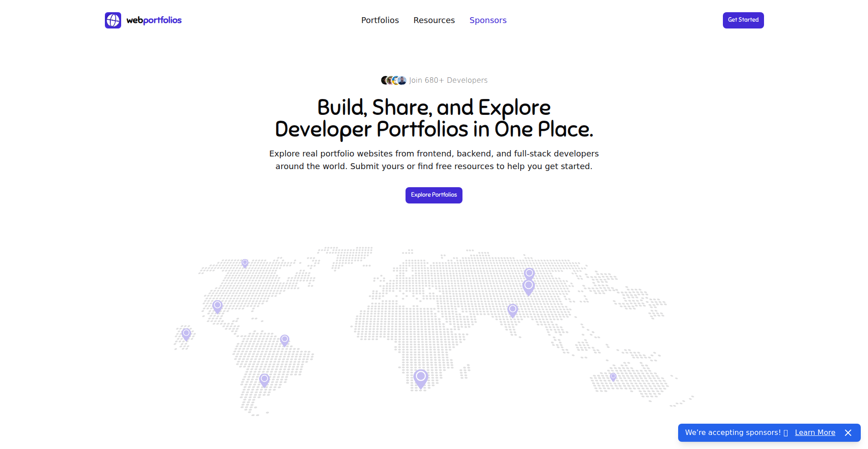Click the "Join 680+ Developers" text
Viewport: 868px width, 449px height.
[448, 80]
